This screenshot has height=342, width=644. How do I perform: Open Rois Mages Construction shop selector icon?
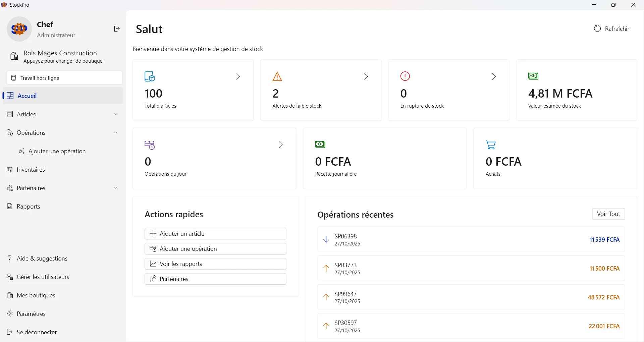pos(14,56)
